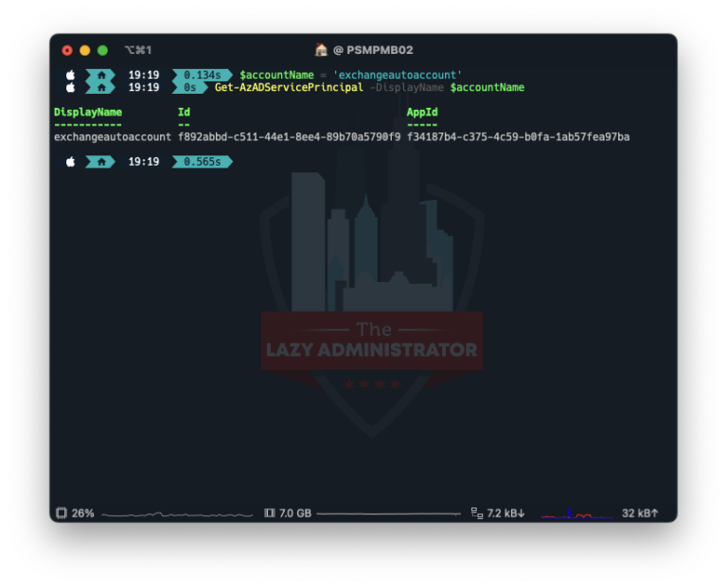The height and width of the screenshot is (588, 727).
Task: Click the 0.565s execution time segment
Action: point(203,161)
